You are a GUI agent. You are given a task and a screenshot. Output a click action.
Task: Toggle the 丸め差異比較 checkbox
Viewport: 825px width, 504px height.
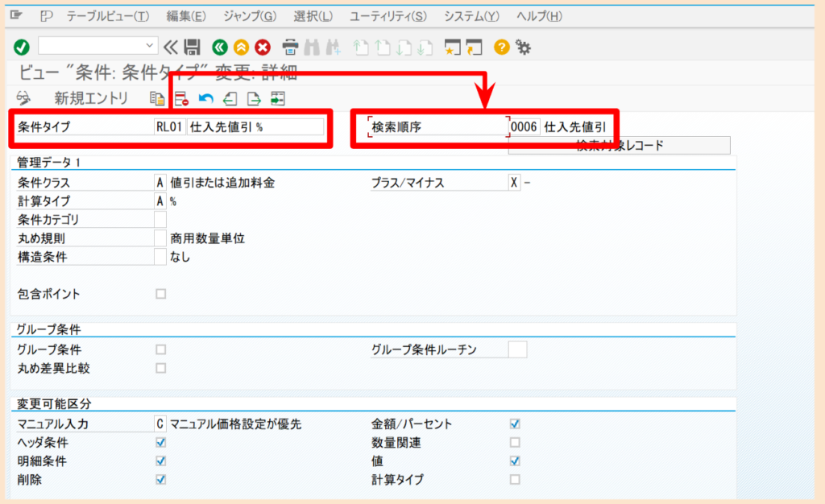(161, 368)
